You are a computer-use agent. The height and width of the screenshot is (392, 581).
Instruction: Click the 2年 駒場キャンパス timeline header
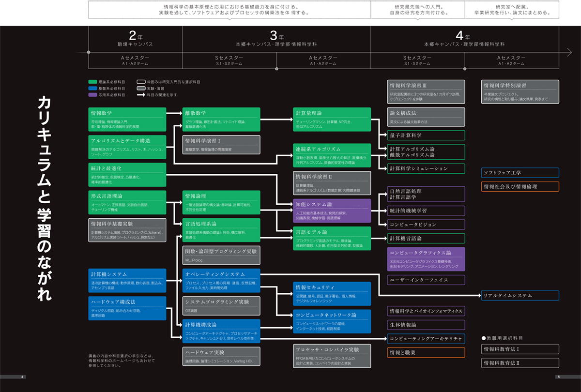tap(135, 38)
